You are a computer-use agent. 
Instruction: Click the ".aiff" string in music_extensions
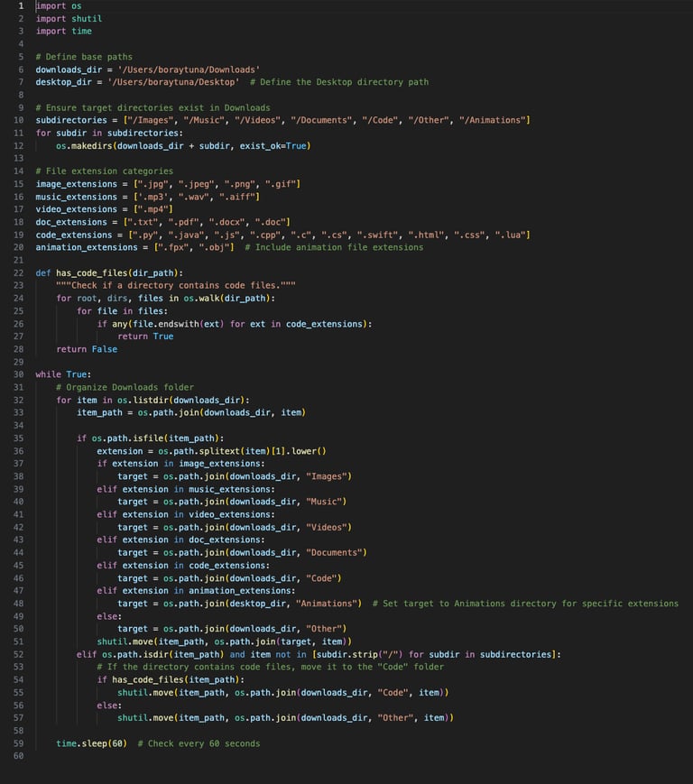tap(237, 197)
